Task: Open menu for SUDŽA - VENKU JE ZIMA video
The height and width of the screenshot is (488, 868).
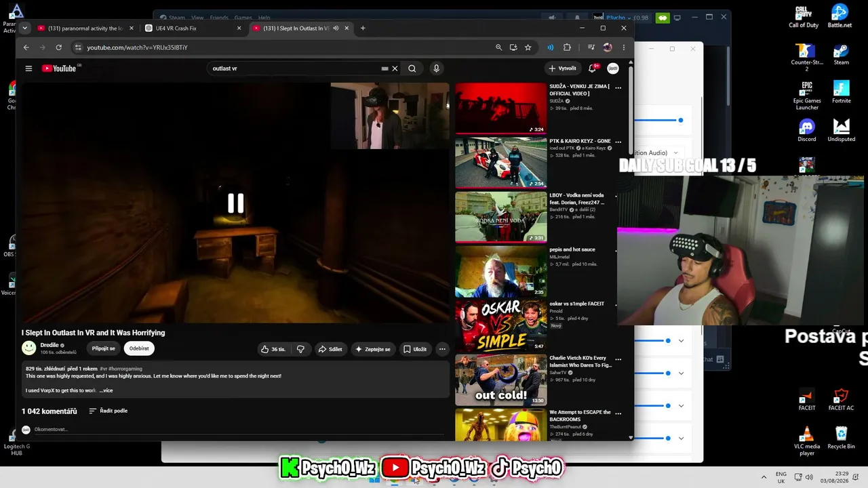Action: pyautogui.click(x=618, y=87)
